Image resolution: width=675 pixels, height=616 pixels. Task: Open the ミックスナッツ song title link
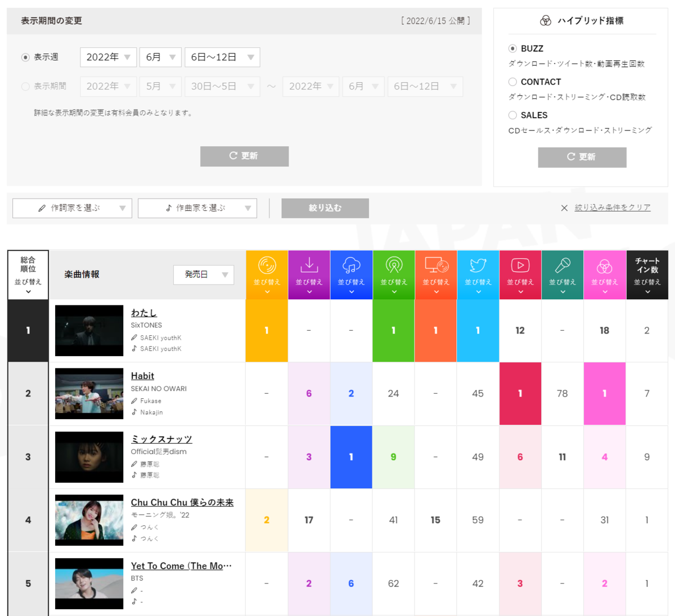tap(161, 439)
